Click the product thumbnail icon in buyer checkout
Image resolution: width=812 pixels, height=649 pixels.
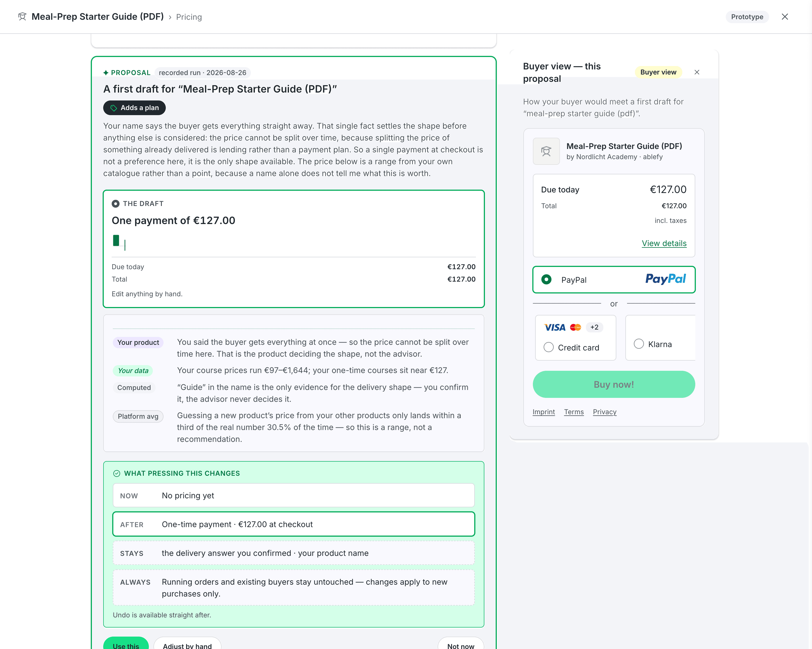(546, 151)
